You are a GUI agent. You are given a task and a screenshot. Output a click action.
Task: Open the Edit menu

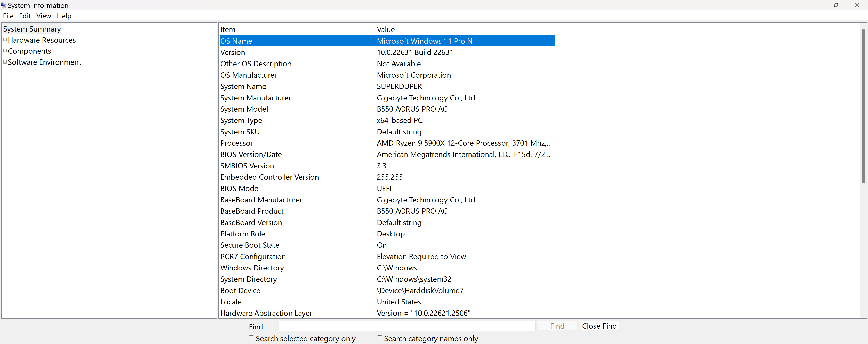click(x=25, y=16)
